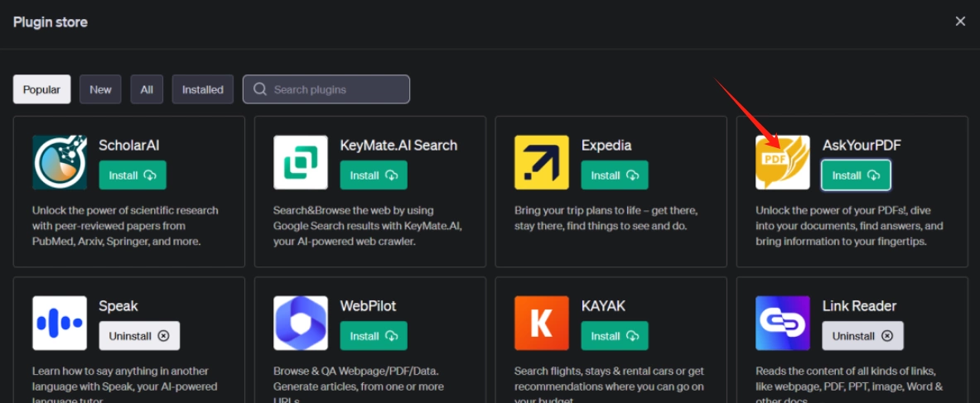Image resolution: width=980 pixels, height=403 pixels.
Task: Switch to the New filter tab
Action: click(x=100, y=89)
